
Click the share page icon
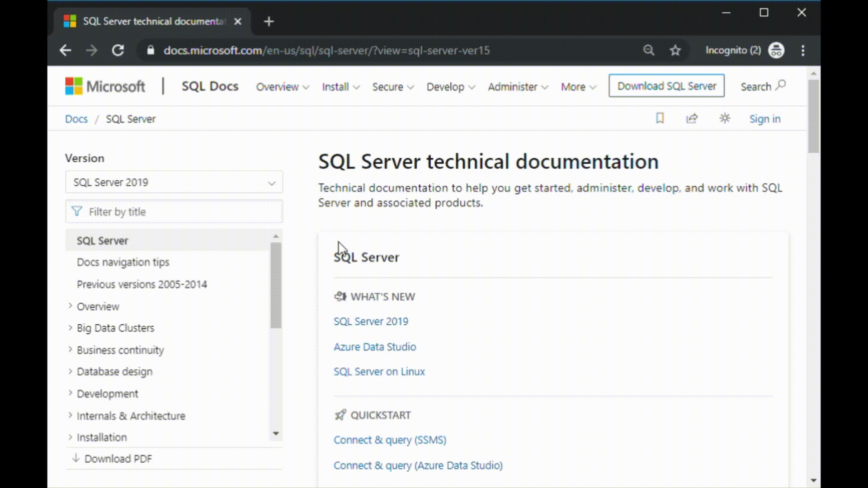click(x=692, y=118)
